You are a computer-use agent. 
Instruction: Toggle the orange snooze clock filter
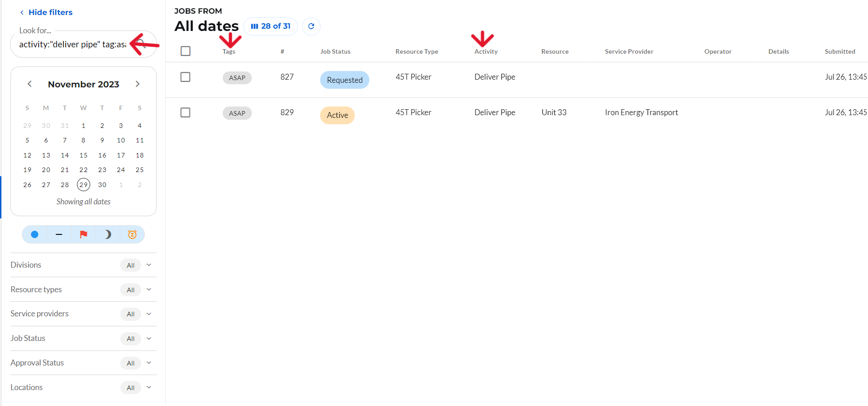[133, 234]
